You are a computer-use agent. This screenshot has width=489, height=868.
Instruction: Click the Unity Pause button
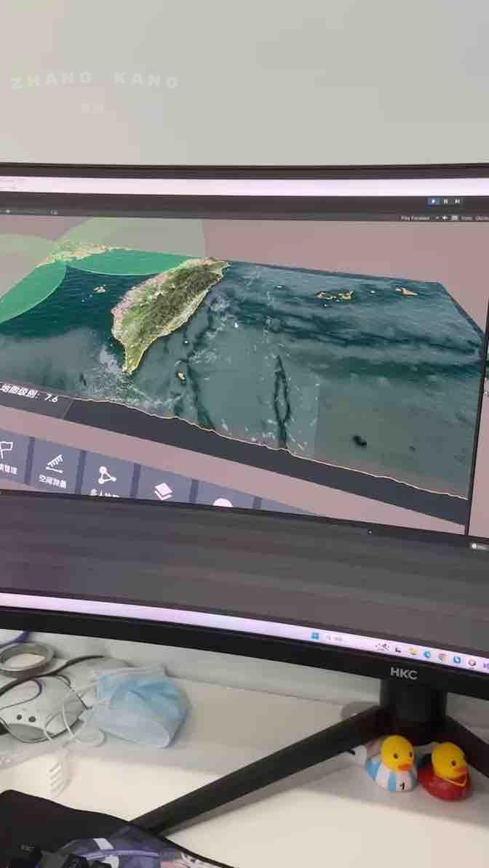click(x=446, y=201)
